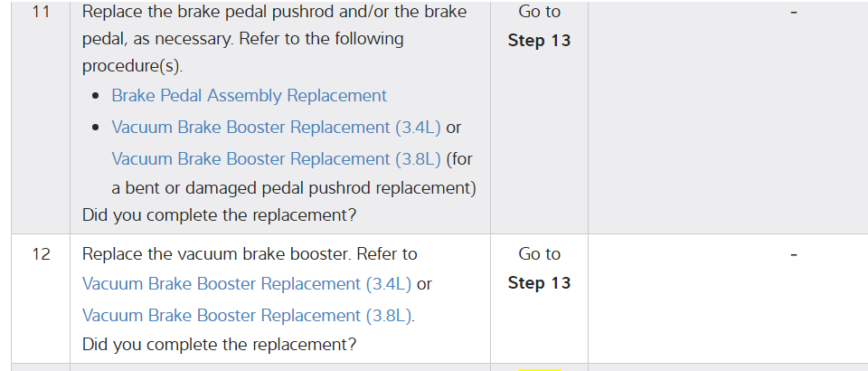Click step 11's "Did you complete the replacement?" text
The width and height of the screenshot is (868, 371).
[x=219, y=215]
